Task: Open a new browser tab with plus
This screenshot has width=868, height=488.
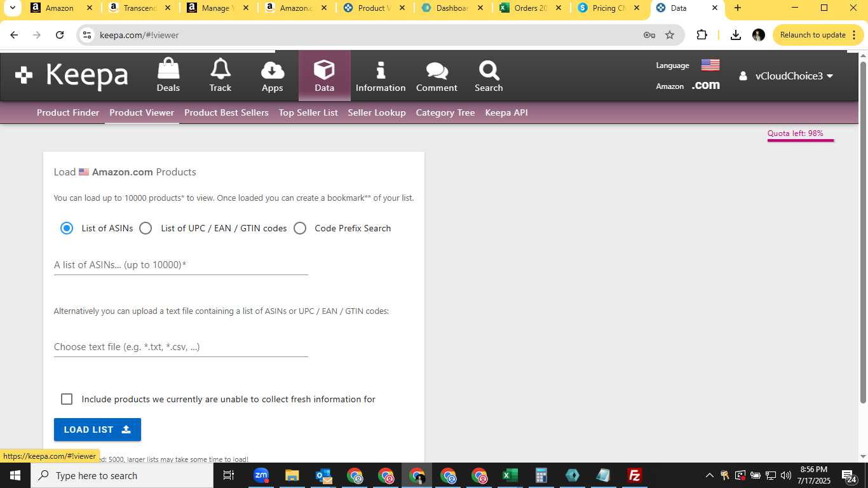Action: pos(737,8)
